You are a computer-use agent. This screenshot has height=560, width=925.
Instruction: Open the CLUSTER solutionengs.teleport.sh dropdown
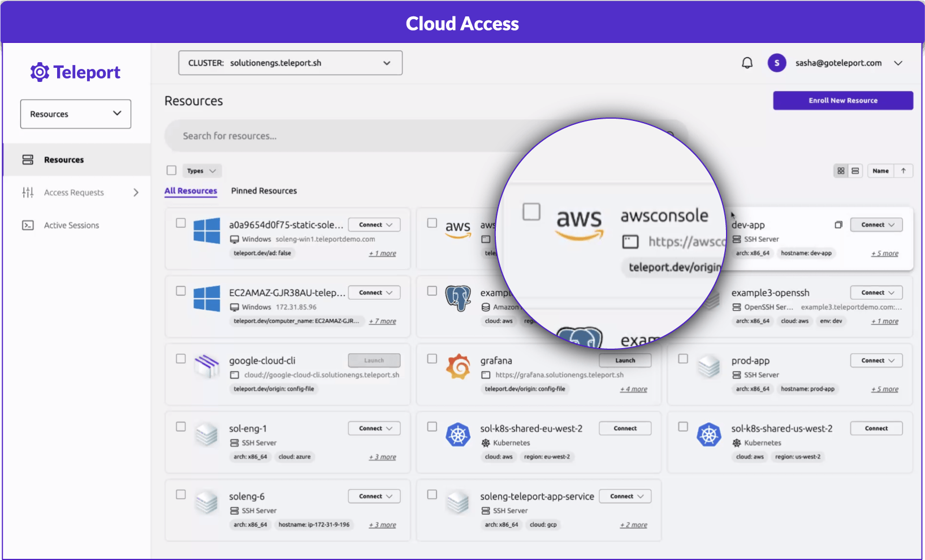[291, 63]
